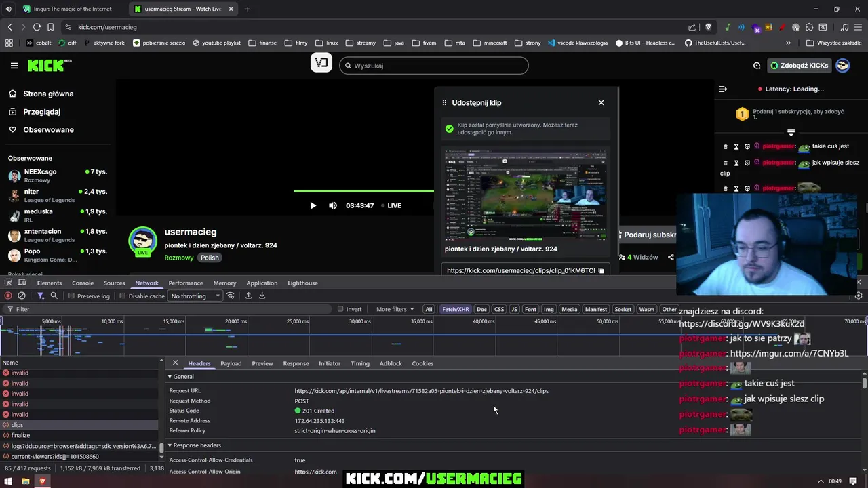The width and height of the screenshot is (868, 488).
Task: Show more bookmarks chevron
Action: point(788,43)
